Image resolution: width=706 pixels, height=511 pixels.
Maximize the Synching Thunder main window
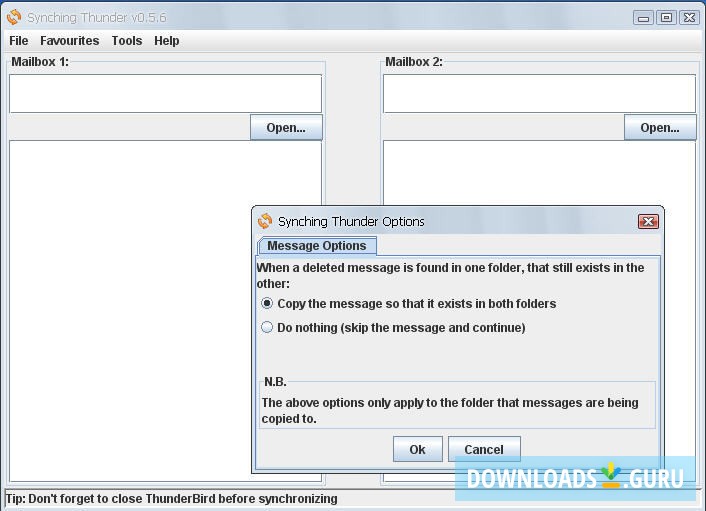point(666,18)
